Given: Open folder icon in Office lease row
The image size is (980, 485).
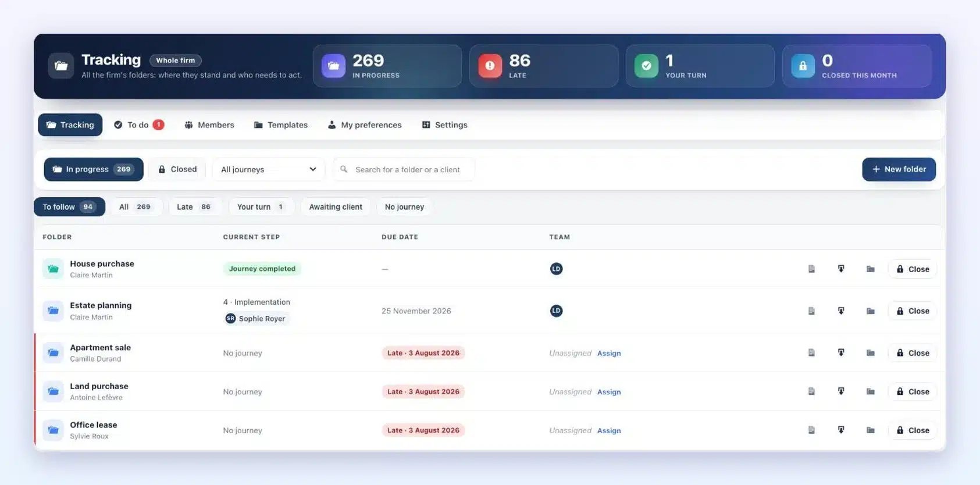Looking at the screenshot, I should tap(871, 430).
